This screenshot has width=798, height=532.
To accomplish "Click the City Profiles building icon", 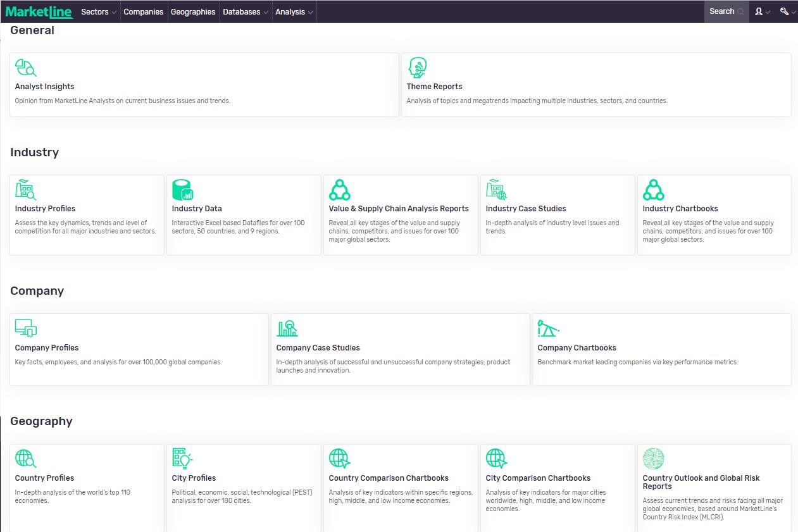I will (x=182, y=459).
